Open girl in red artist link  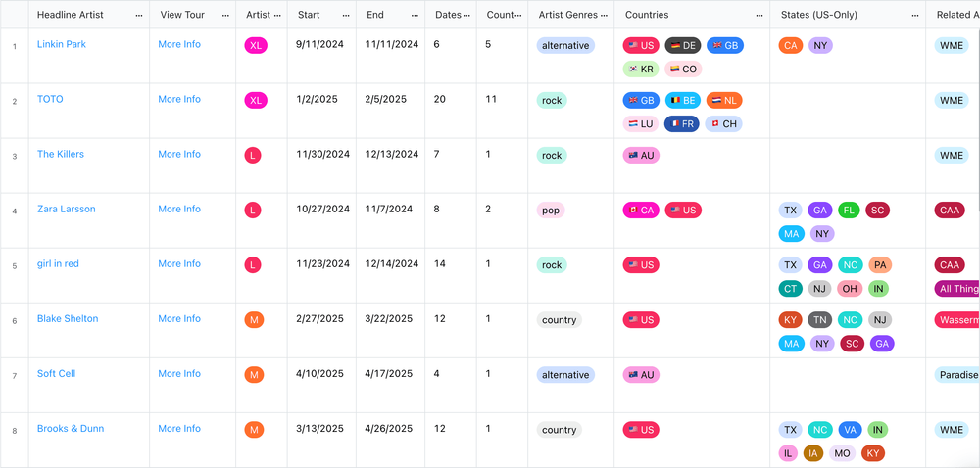point(58,264)
